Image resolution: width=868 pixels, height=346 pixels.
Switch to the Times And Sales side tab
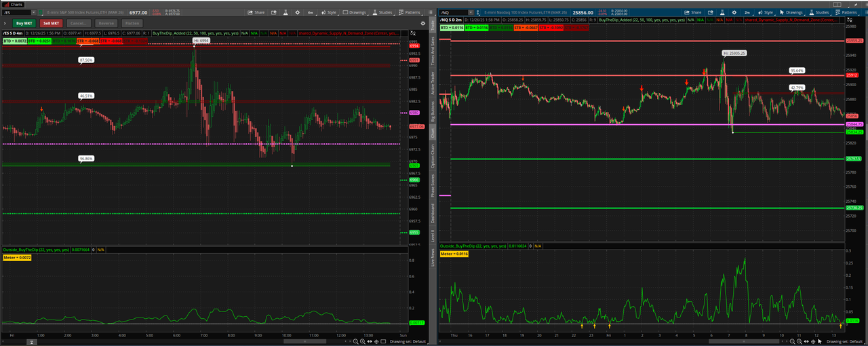pyautogui.click(x=433, y=50)
